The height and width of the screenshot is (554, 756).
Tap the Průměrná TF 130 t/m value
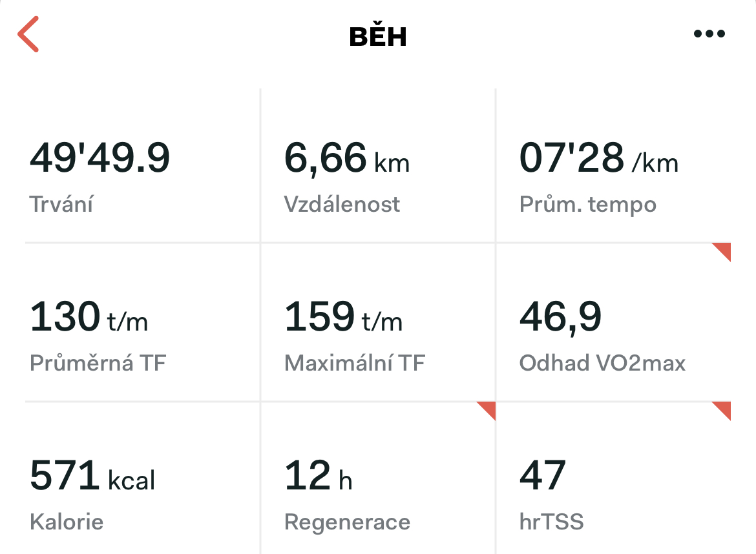click(89, 316)
